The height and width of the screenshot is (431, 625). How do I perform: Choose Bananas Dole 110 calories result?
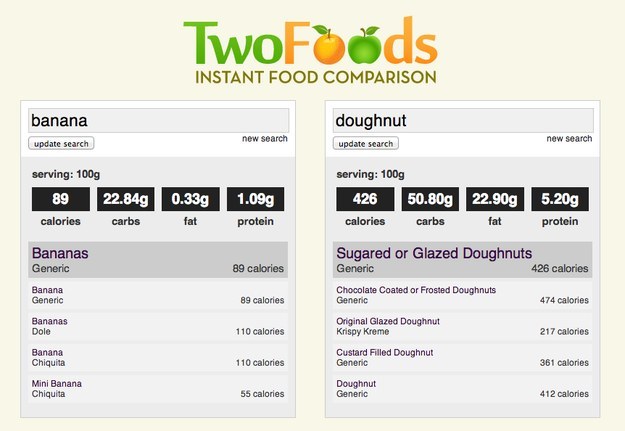[x=158, y=326]
